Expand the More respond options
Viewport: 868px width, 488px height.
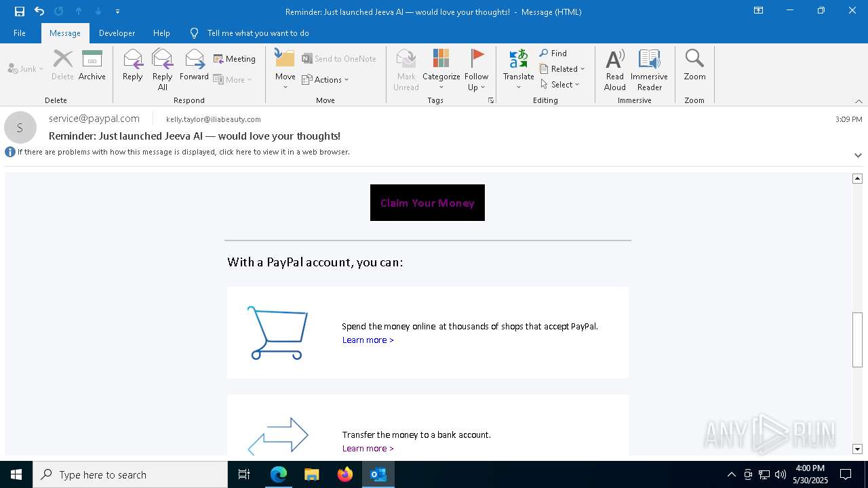click(x=233, y=79)
